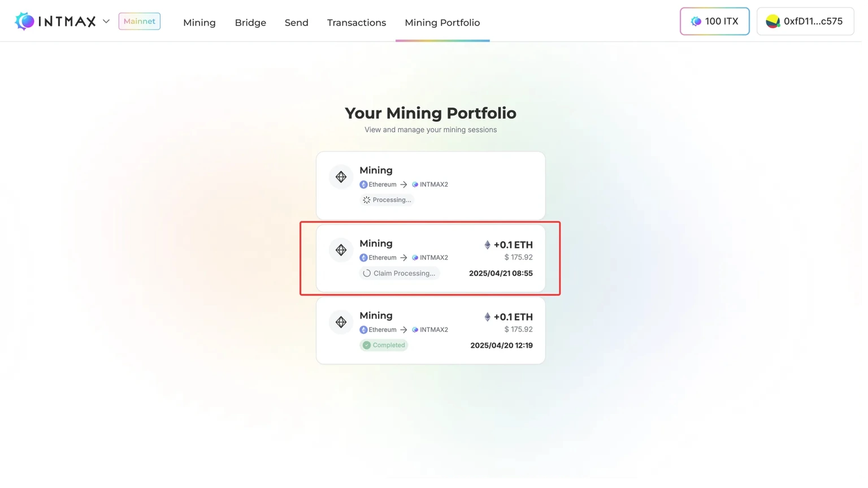Click the INTMAX logo icon
Image resolution: width=868 pixels, height=488 pixels.
[x=24, y=21]
